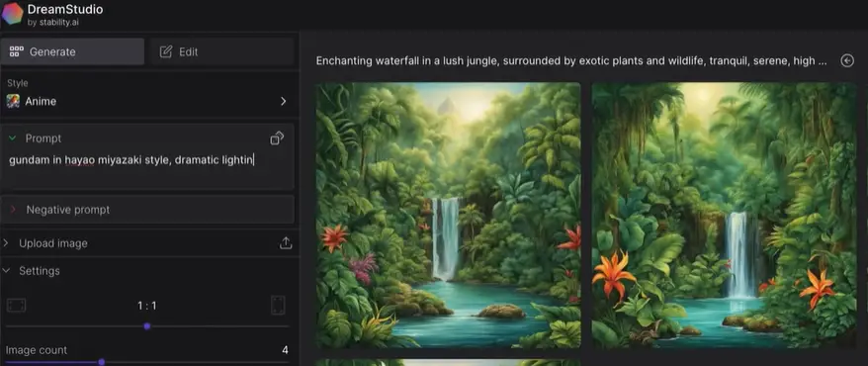
Task: Open the Anime style selector
Action: click(147, 101)
